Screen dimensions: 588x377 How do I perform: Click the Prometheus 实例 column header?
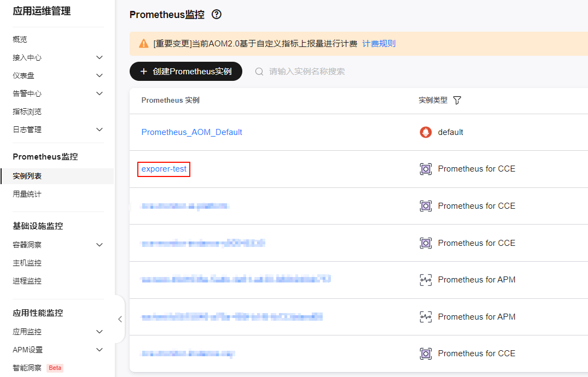coord(170,100)
